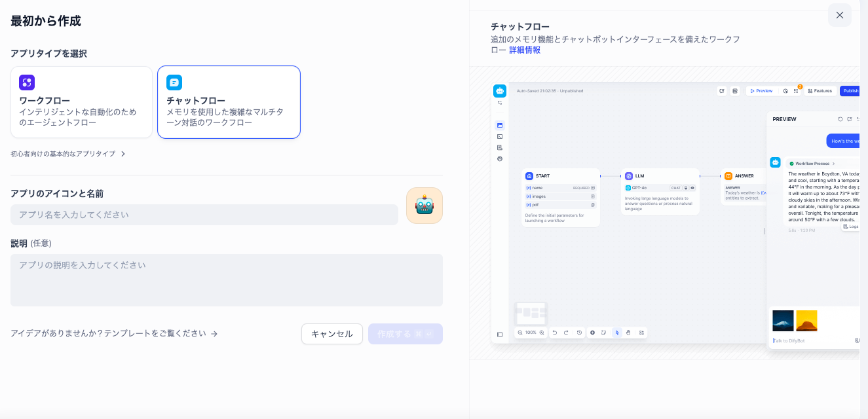
Task: Close the dialog with the X icon
Action: pyautogui.click(x=839, y=15)
